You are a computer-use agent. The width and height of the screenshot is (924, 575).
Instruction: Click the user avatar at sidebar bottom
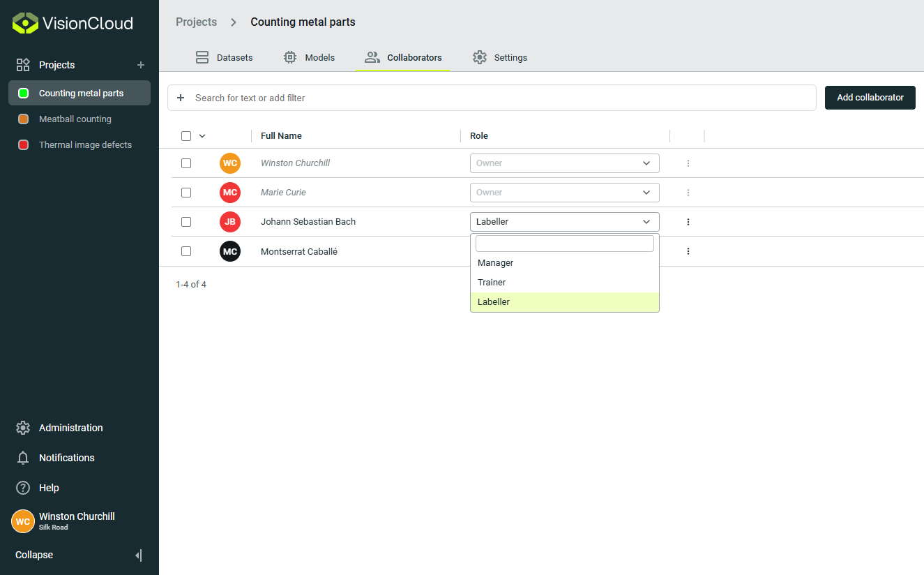[x=23, y=521]
